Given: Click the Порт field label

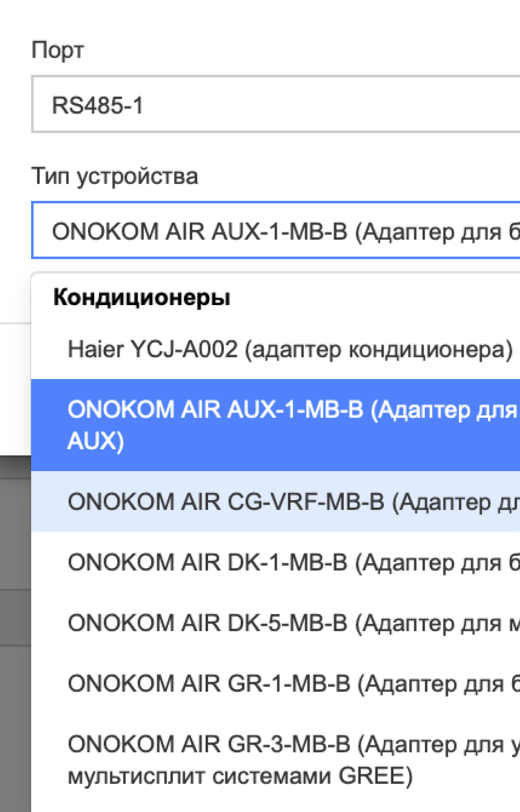Looking at the screenshot, I should point(57,50).
